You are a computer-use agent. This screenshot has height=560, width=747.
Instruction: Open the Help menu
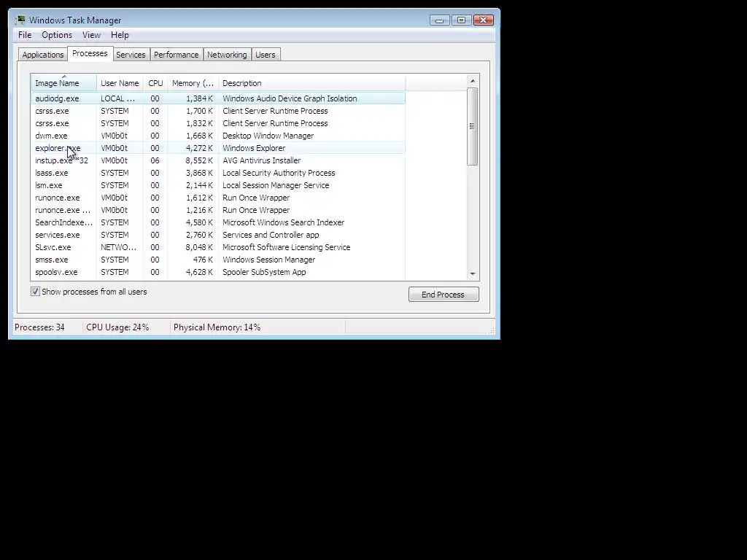(x=120, y=35)
